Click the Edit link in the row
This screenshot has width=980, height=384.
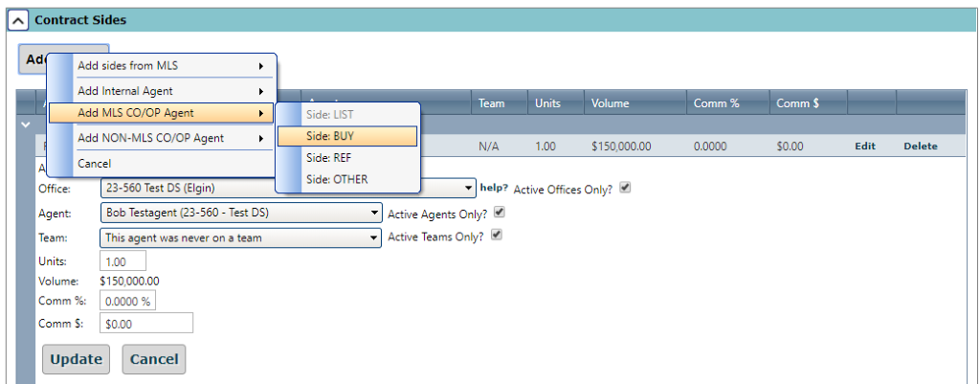pyautogui.click(x=864, y=147)
